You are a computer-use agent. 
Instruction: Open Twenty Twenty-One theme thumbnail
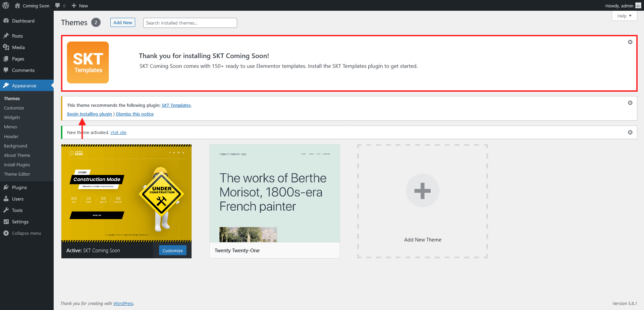click(275, 193)
